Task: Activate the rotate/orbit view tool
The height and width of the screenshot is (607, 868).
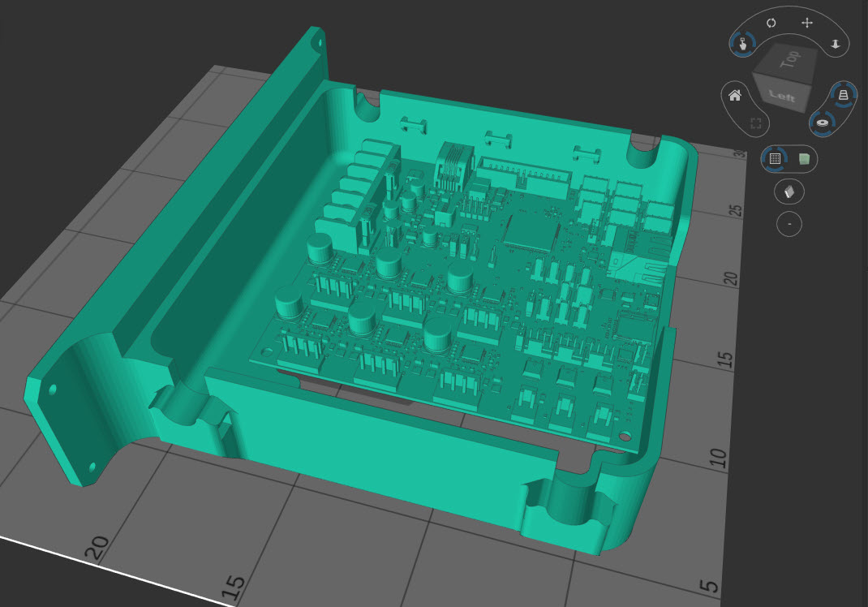Action: coord(771,23)
